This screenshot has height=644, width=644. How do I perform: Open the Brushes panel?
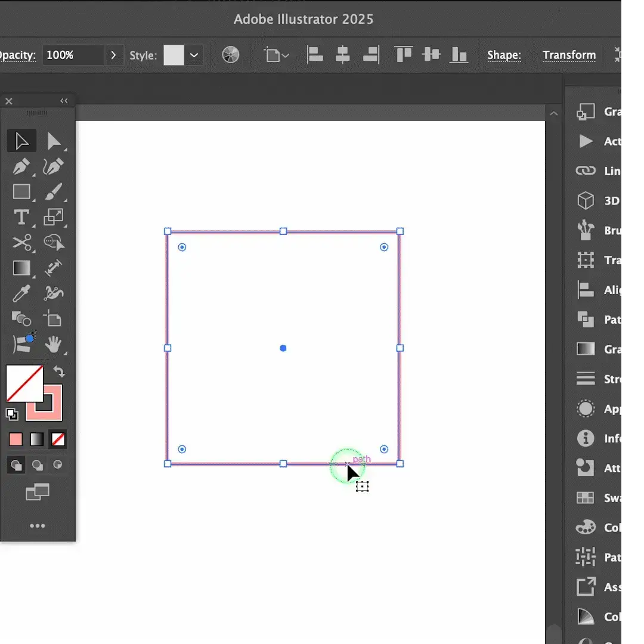585,231
